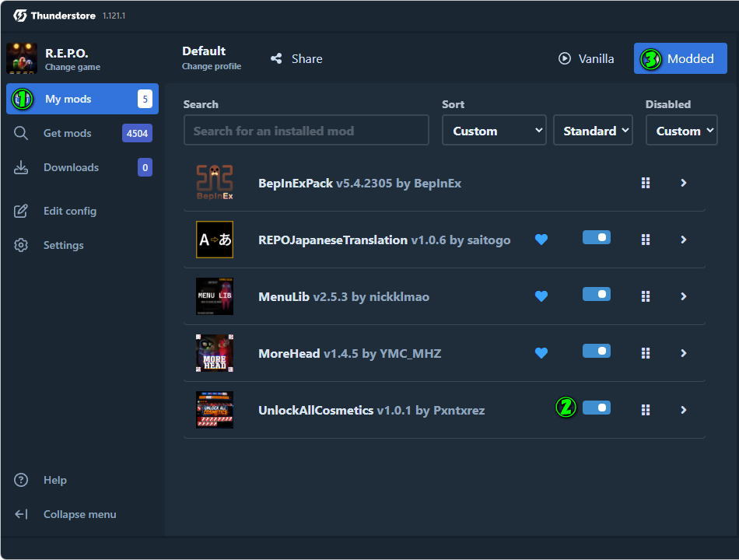Click the MoreHead drag handle icon
Viewport: 739px width, 560px height.
point(646,353)
